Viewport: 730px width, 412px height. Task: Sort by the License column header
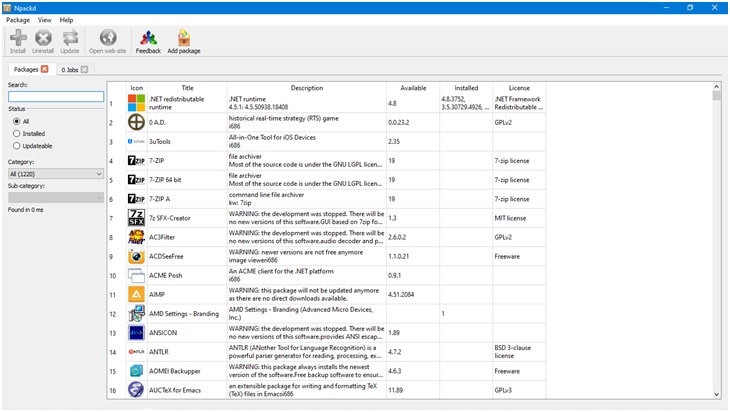(519, 88)
